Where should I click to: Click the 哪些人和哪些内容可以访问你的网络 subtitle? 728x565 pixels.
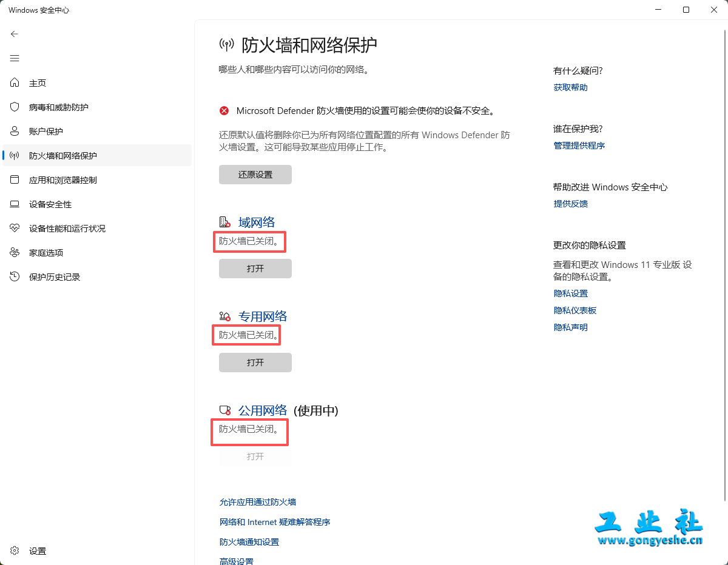coord(294,70)
